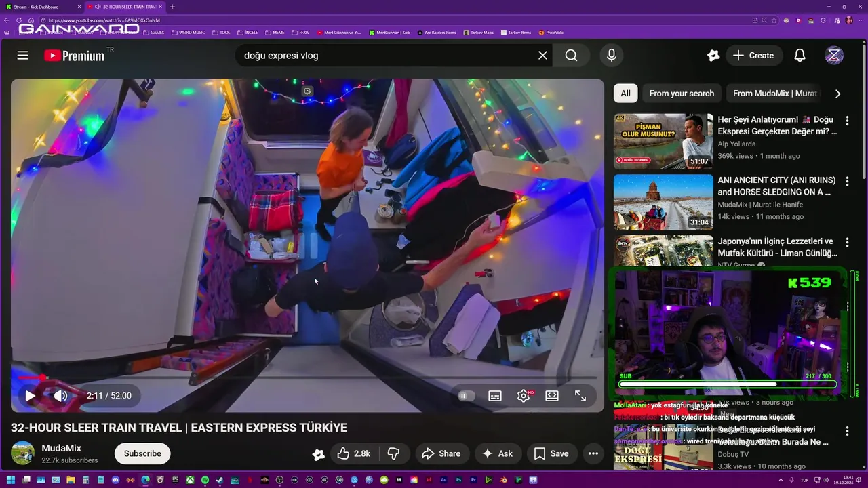Start voice search with microphone icon

pyautogui.click(x=612, y=56)
